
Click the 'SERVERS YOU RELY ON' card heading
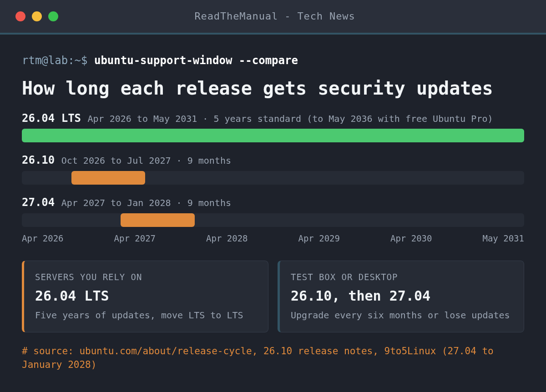tap(88, 277)
